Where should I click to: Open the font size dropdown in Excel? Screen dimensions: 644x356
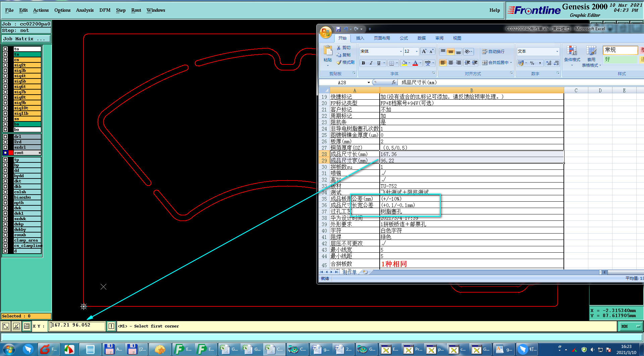click(417, 51)
